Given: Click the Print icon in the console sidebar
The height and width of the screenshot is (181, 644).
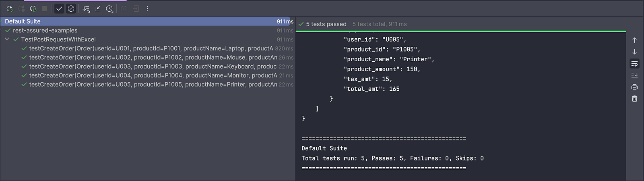Looking at the screenshot, I should pos(634,87).
